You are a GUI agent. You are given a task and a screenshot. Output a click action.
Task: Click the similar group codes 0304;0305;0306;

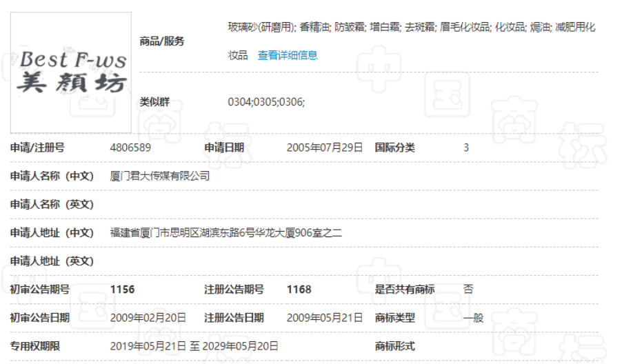(x=266, y=102)
